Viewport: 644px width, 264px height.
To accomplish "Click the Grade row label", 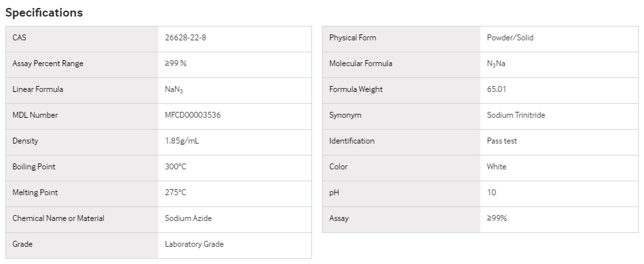I will point(22,244).
